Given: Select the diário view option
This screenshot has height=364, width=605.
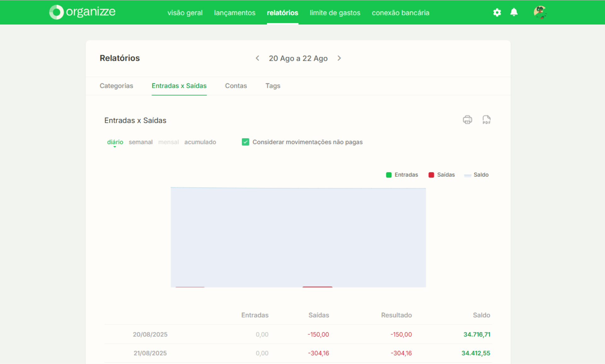Looking at the screenshot, I should (115, 142).
